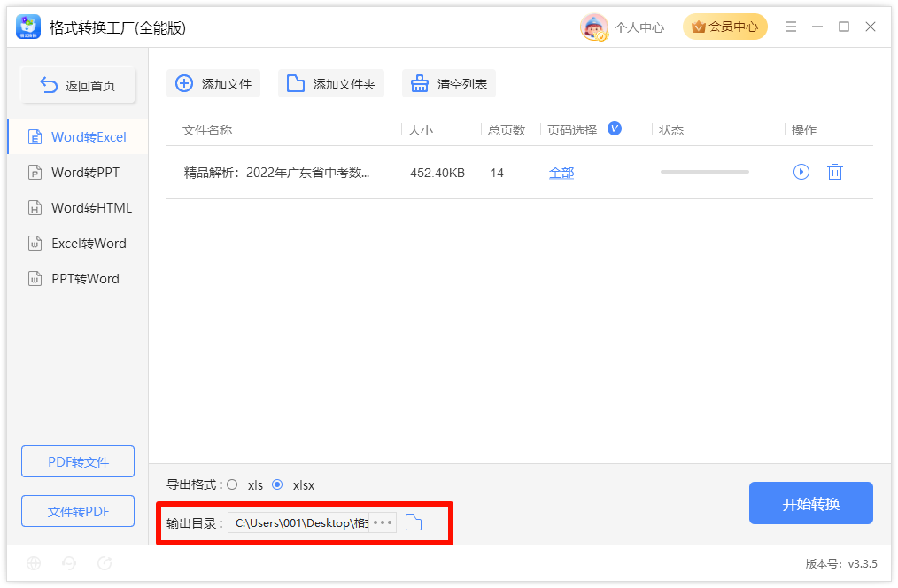
Task: Return to home with 返回首页
Action: pos(78,85)
